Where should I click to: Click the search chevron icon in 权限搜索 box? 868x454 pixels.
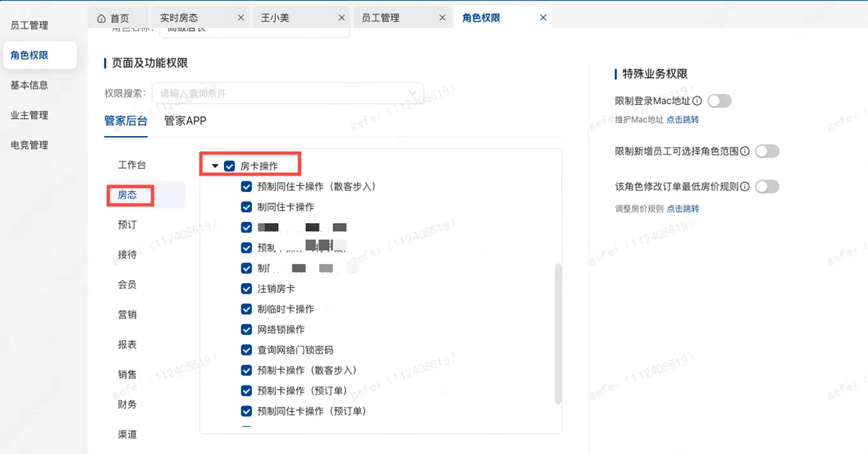coord(412,92)
